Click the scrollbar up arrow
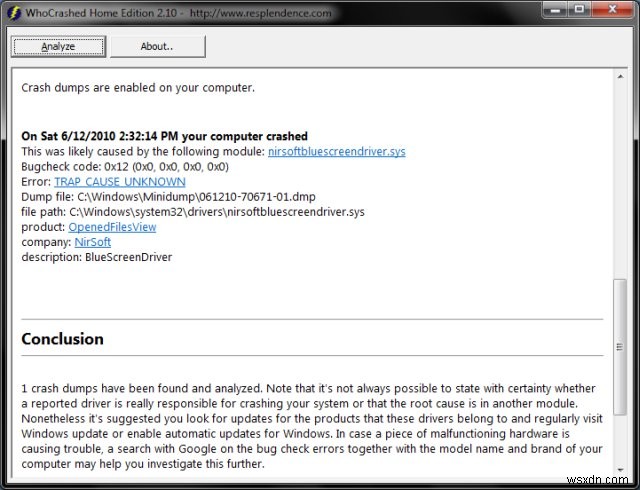The height and width of the screenshot is (490, 640). (620, 76)
